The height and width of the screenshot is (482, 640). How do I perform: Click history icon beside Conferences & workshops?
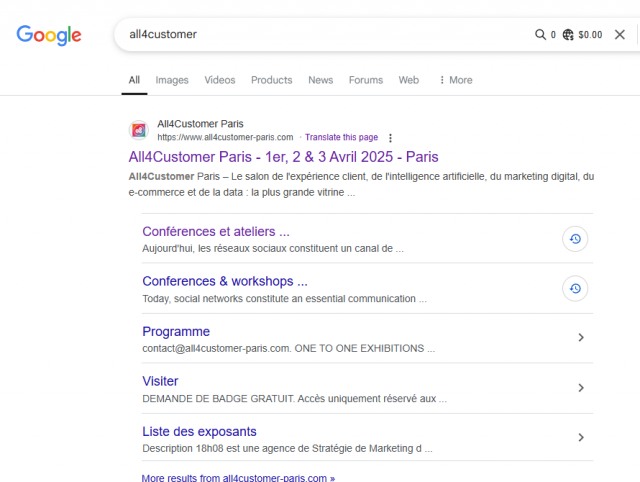[x=575, y=289]
